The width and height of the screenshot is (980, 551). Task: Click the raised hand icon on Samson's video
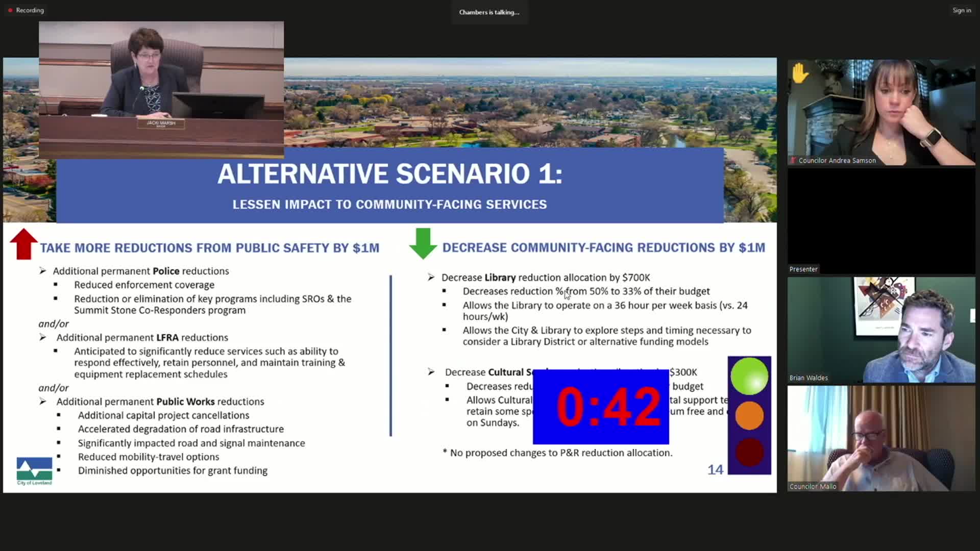[x=799, y=74]
